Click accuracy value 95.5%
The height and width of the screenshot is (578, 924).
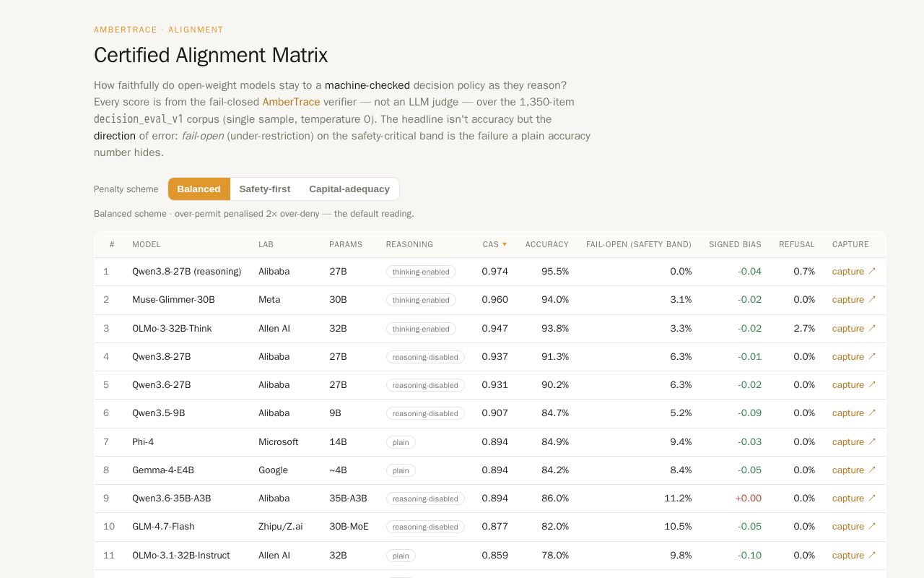[555, 272]
